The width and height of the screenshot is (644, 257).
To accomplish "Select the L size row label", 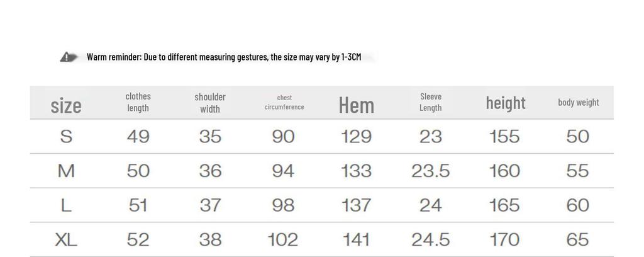I will [66, 205].
